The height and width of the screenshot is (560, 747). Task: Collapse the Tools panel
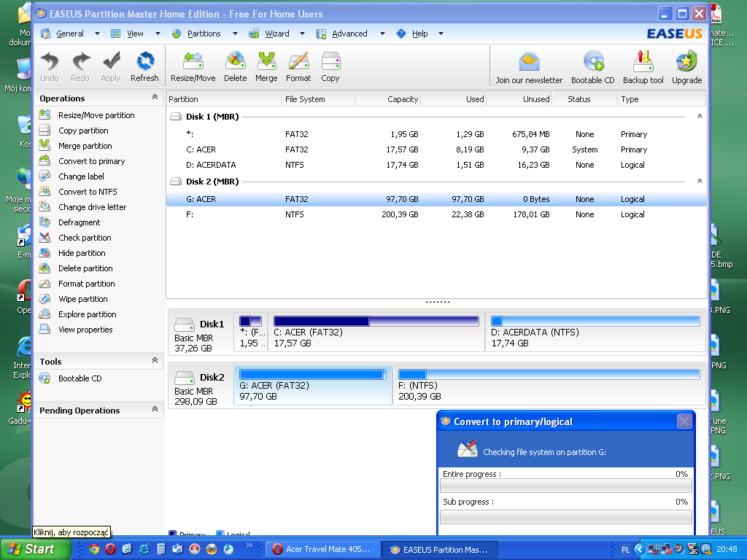pos(155,360)
